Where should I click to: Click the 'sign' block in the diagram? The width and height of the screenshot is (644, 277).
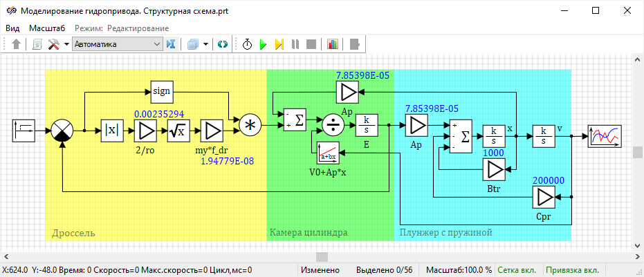click(x=161, y=90)
